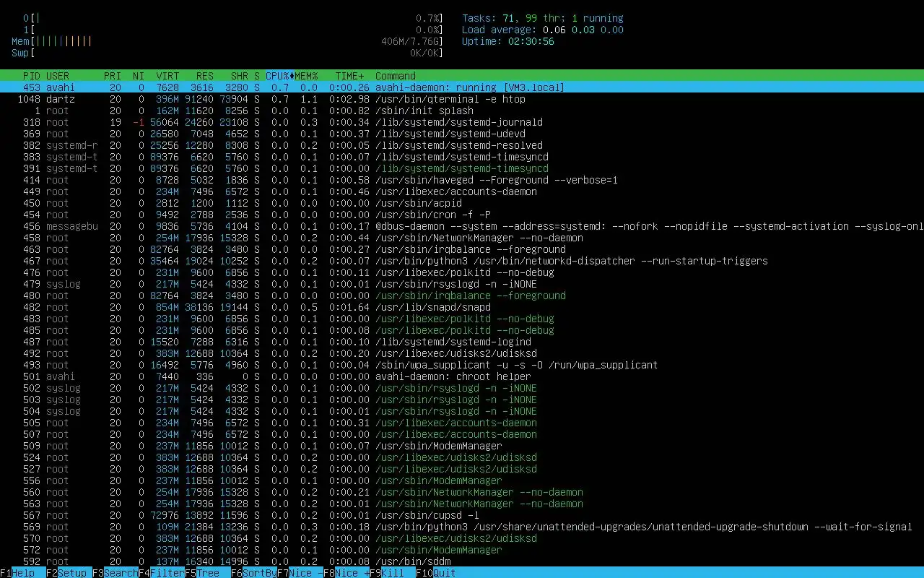Viewport: 924px width, 578px height.
Task: Click the Command column header
Action: click(395, 76)
